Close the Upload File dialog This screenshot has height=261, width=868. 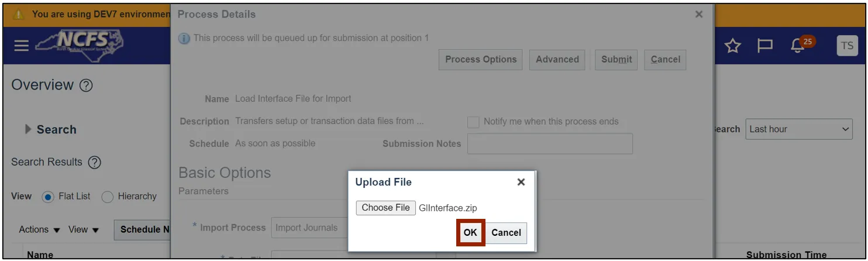pyautogui.click(x=521, y=182)
